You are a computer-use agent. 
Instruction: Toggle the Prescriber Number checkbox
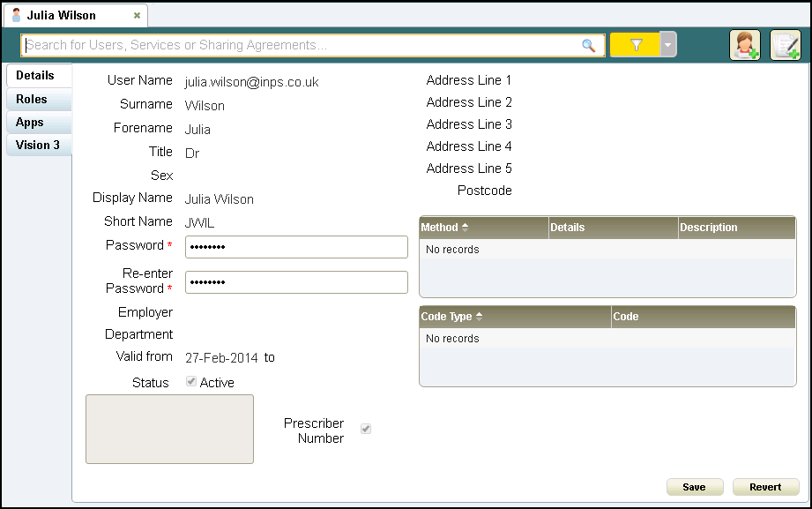[x=366, y=429]
